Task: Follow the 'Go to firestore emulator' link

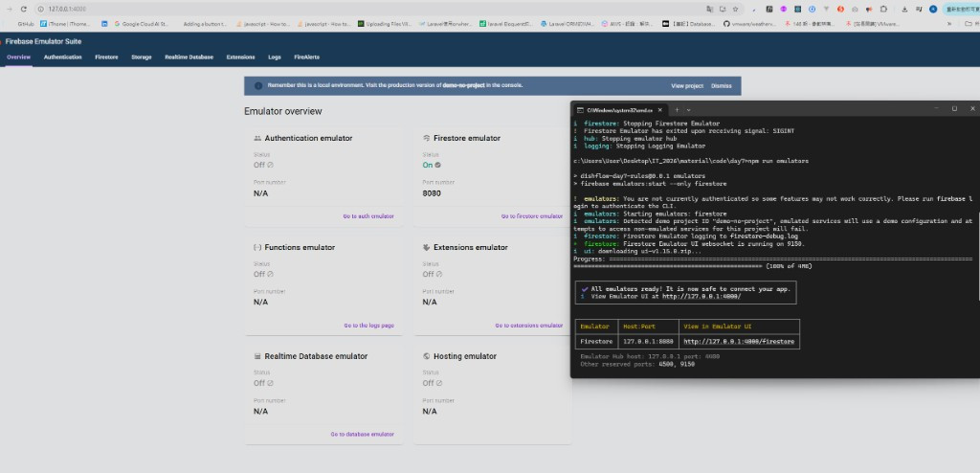Action: click(x=532, y=215)
